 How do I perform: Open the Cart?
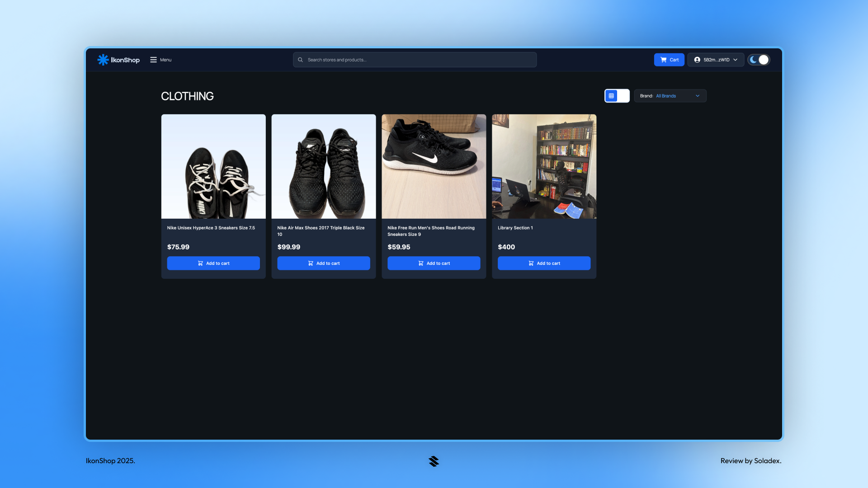pos(669,60)
